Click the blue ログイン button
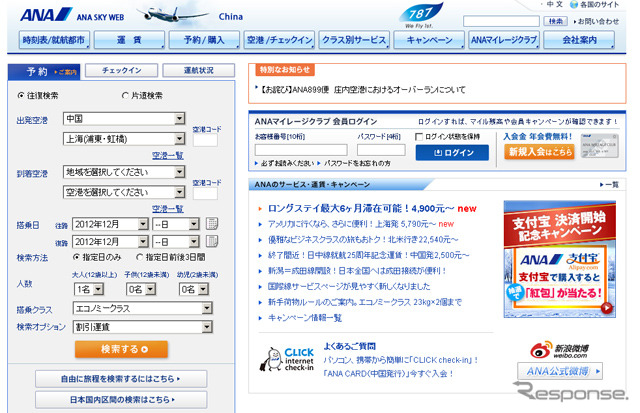The height and width of the screenshot is (413, 640). [452, 153]
